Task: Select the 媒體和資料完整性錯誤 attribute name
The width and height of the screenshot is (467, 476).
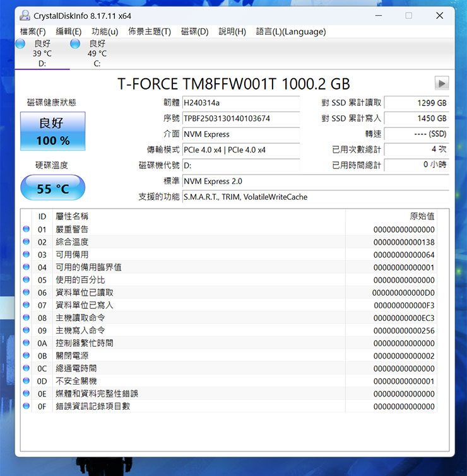Action: point(97,394)
